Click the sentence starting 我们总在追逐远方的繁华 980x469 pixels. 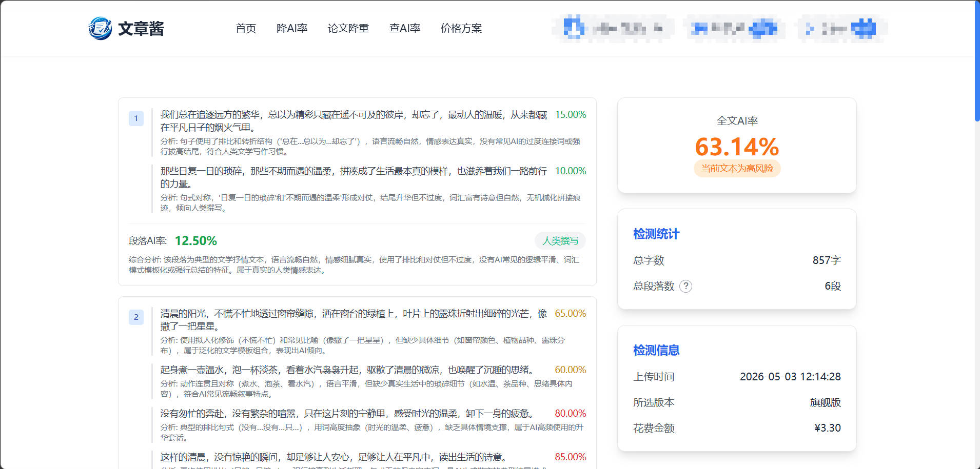[354, 121]
